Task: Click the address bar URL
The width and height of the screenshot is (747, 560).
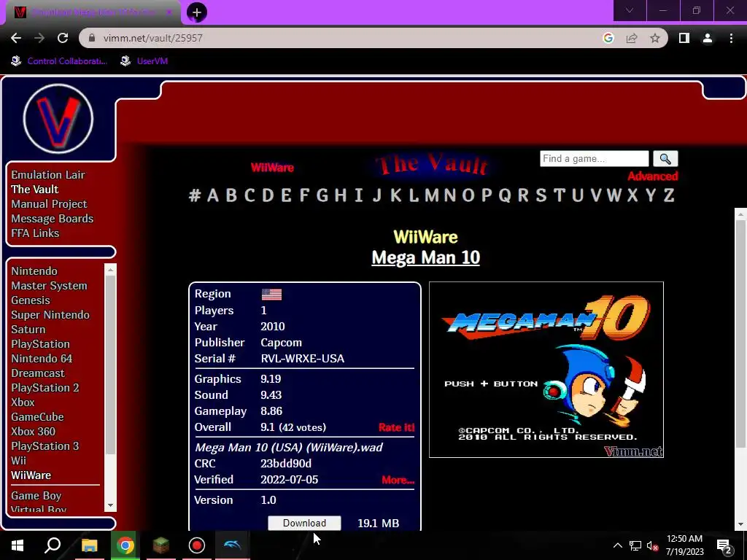Action: [153, 38]
